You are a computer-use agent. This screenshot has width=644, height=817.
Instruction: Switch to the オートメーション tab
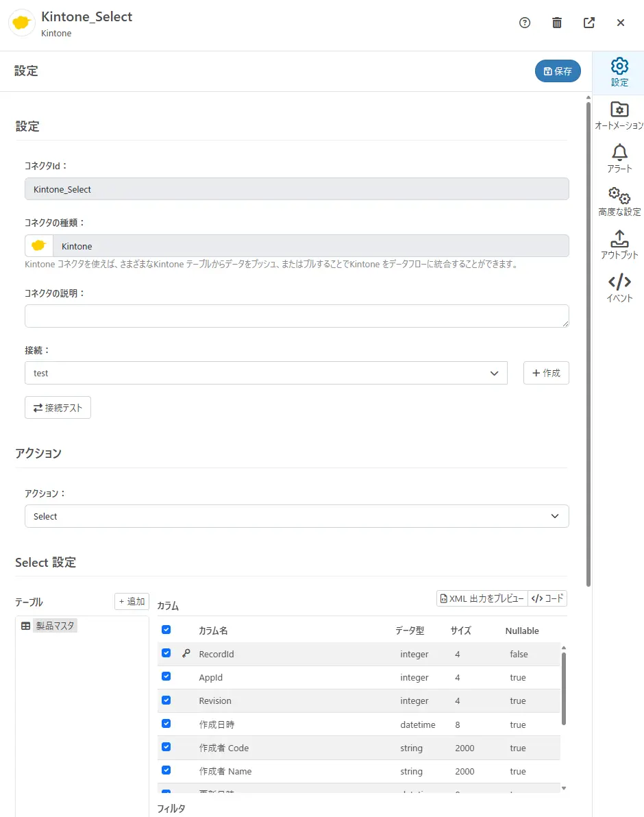pos(619,116)
